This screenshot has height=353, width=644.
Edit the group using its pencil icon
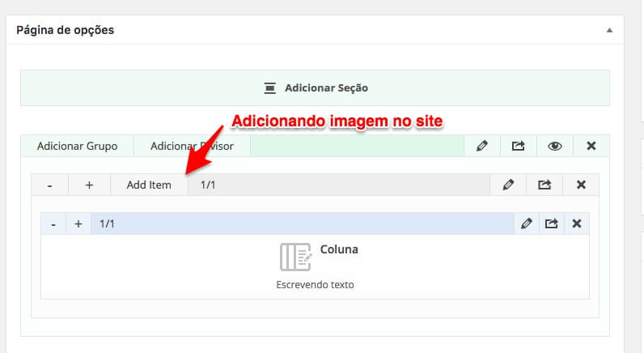point(508,185)
